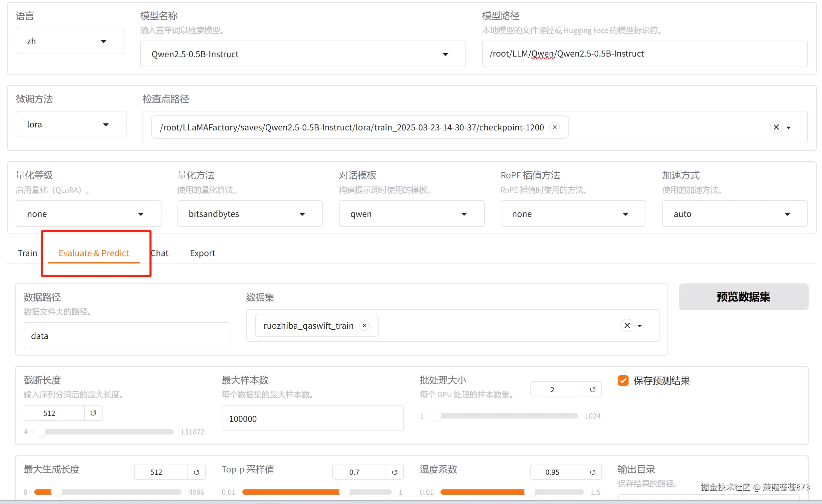The width and height of the screenshot is (822, 504).
Task: Remove checkpoint-1200 path tag
Action: [x=554, y=127]
